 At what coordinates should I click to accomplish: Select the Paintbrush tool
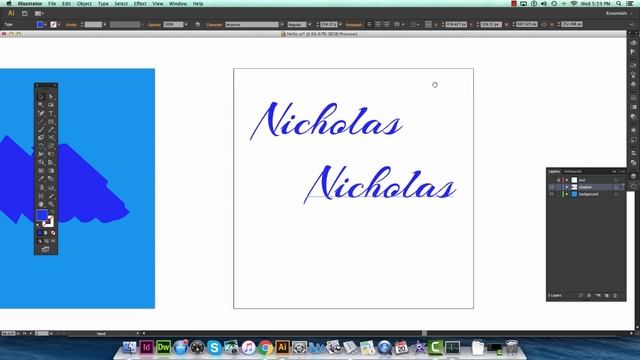[41, 129]
